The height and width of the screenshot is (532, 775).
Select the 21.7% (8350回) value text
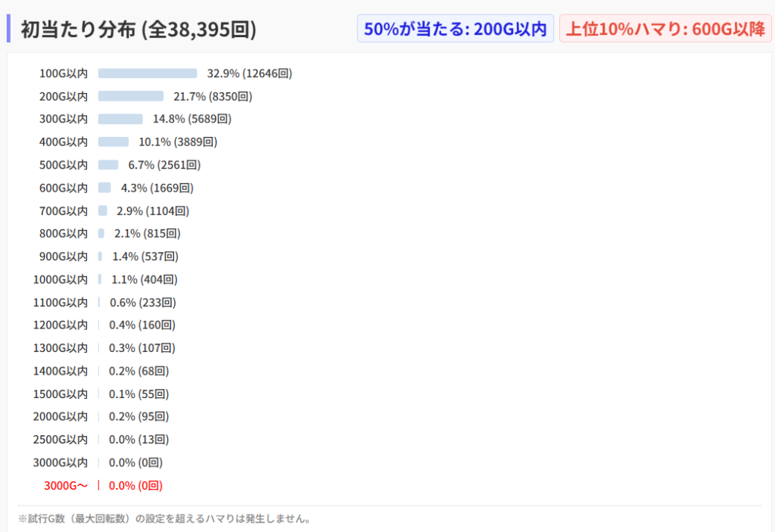click(x=213, y=96)
